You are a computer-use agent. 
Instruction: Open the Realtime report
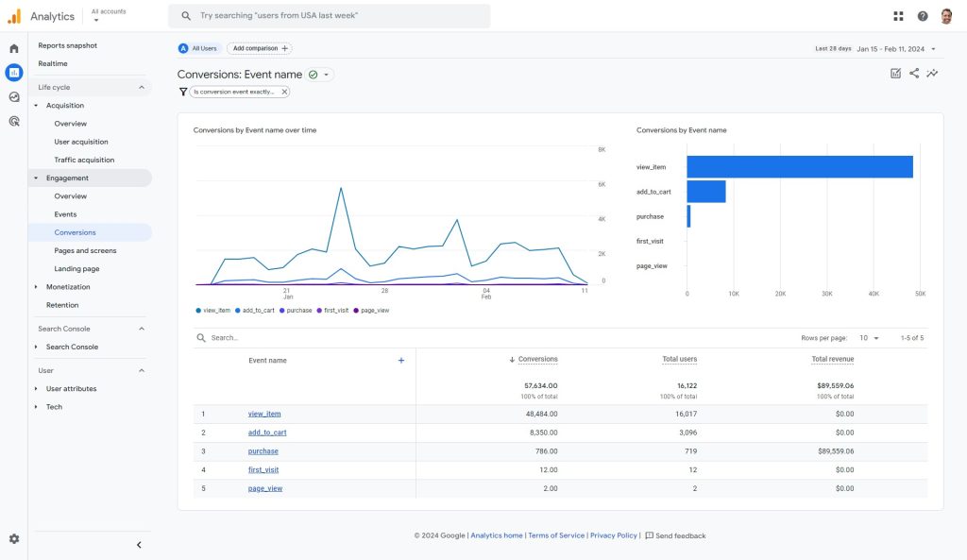click(x=53, y=63)
